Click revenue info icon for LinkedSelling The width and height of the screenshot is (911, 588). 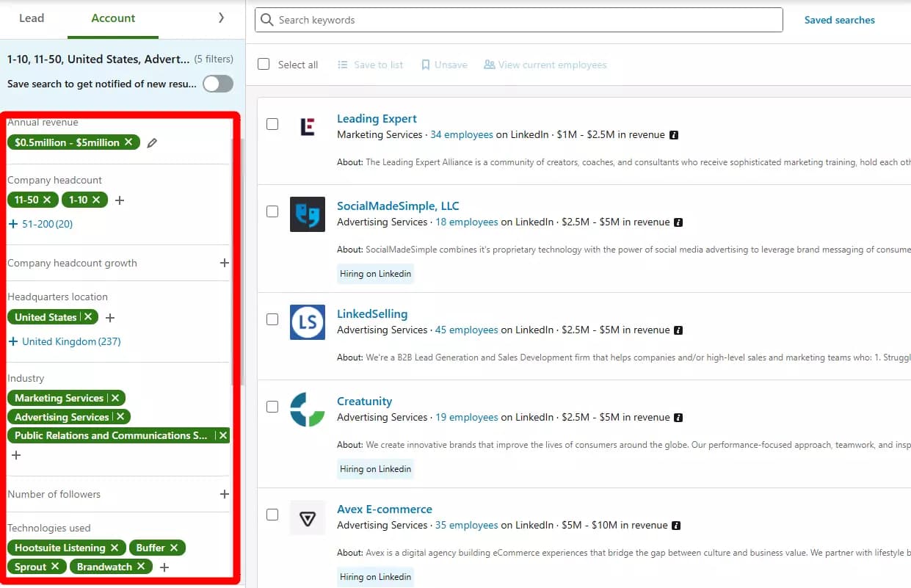point(678,330)
